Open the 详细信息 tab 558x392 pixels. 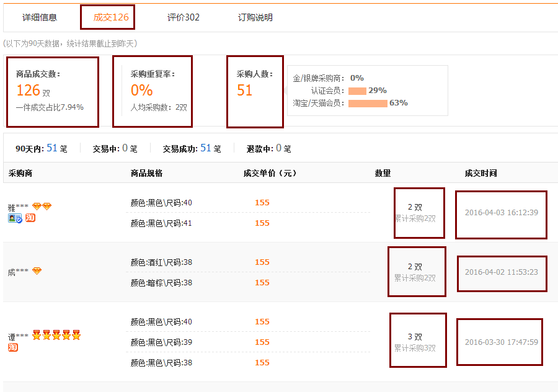point(40,17)
